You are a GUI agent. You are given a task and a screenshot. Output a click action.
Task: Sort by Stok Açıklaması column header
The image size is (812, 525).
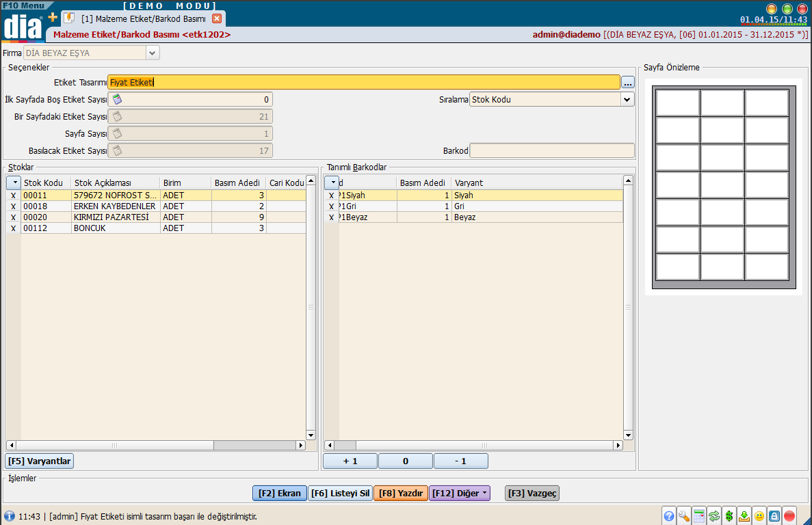tap(116, 183)
